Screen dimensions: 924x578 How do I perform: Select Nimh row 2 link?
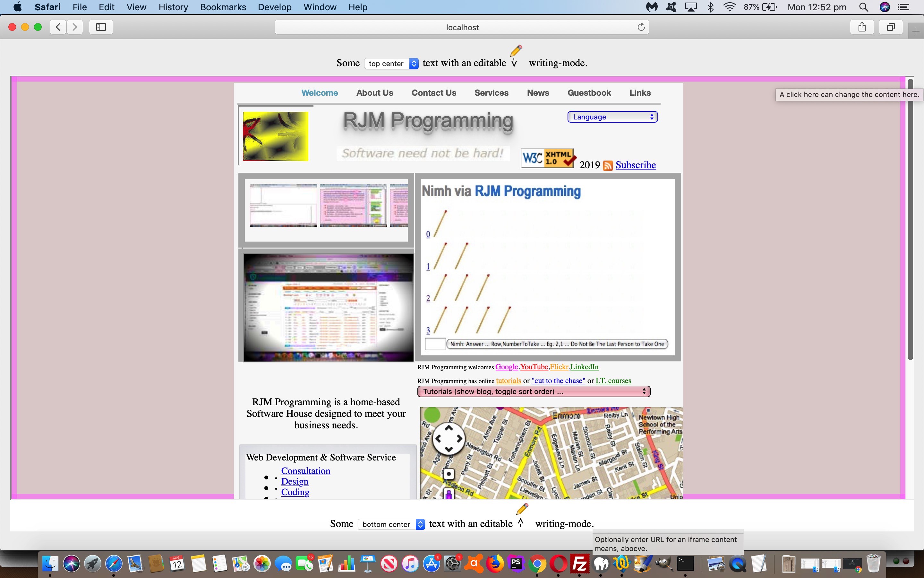[x=428, y=299]
